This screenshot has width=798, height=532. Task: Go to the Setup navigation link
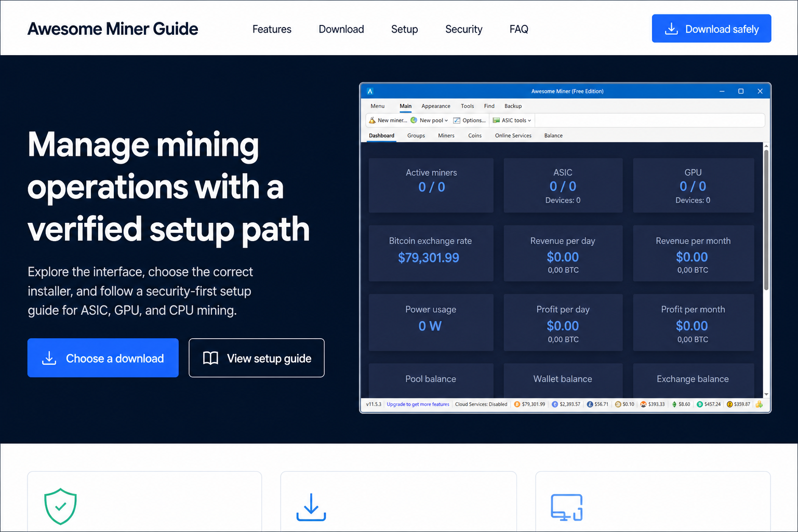[404, 29]
